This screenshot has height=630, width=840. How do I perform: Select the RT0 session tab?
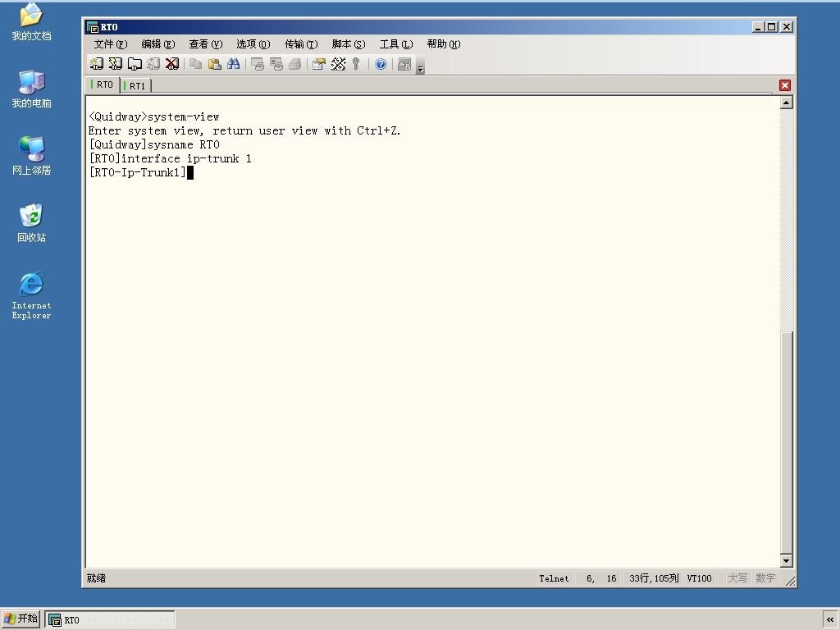coord(103,84)
